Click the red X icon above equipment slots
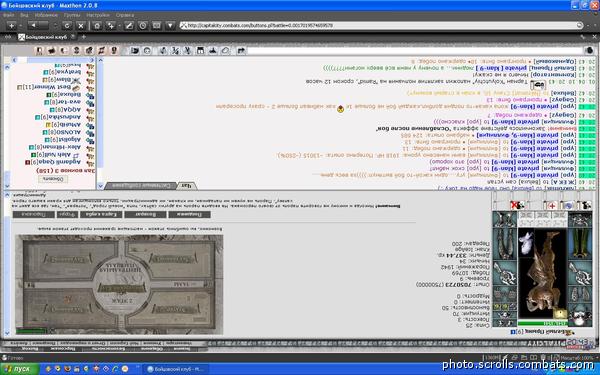This screenshot has width=600, height=375. click(517, 205)
